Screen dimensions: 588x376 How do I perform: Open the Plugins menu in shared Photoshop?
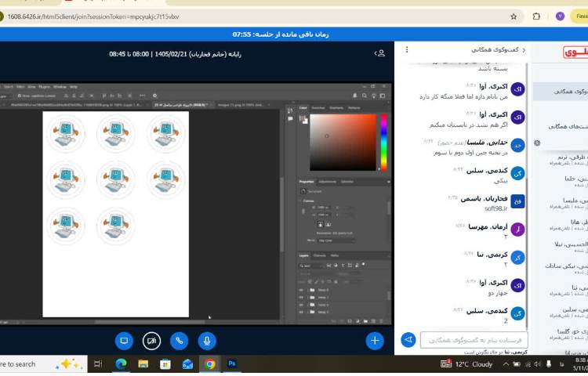click(44, 86)
